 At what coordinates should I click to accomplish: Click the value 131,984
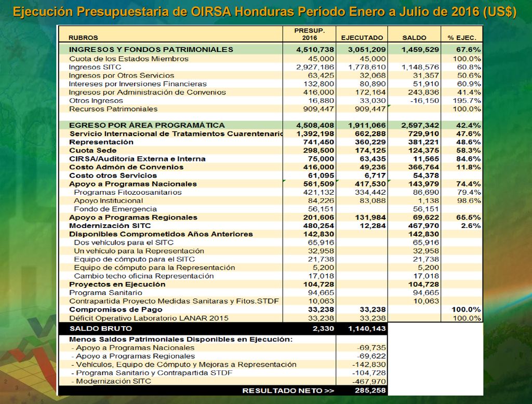pyautogui.click(x=370, y=218)
